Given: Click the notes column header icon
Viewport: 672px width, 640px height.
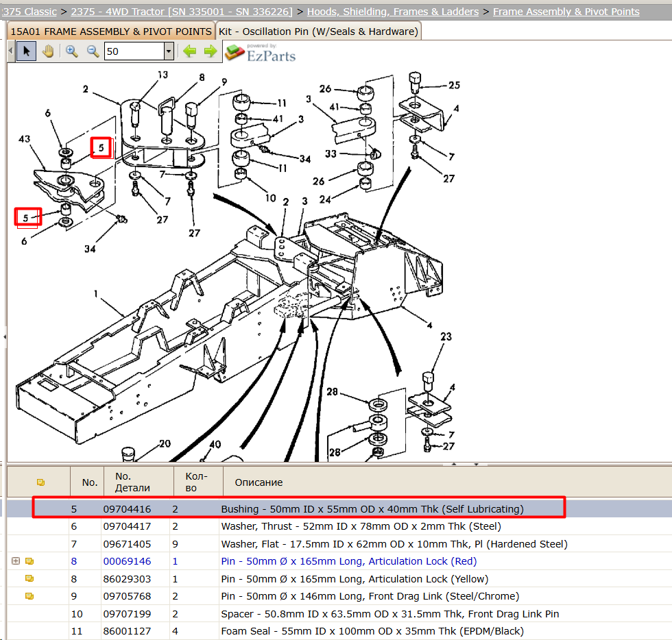Looking at the screenshot, I should [40, 482].
